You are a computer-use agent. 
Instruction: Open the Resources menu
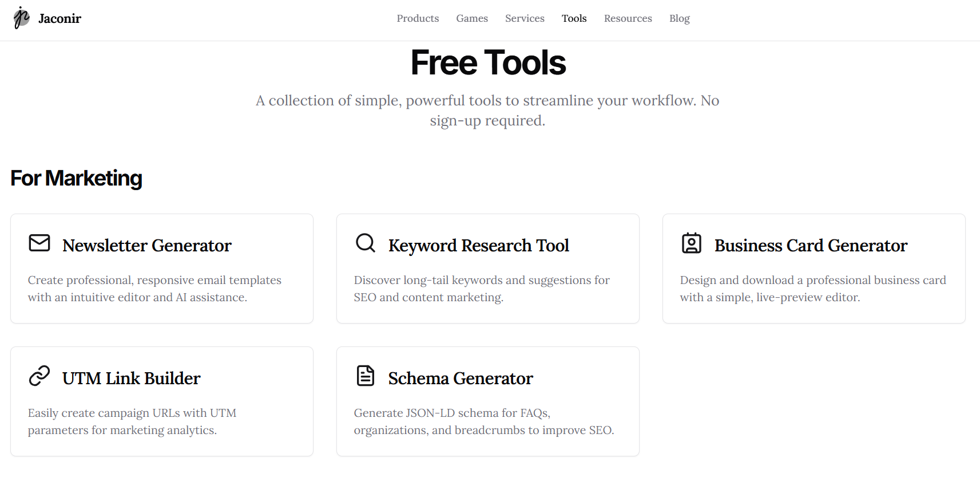tap(628, 18)
